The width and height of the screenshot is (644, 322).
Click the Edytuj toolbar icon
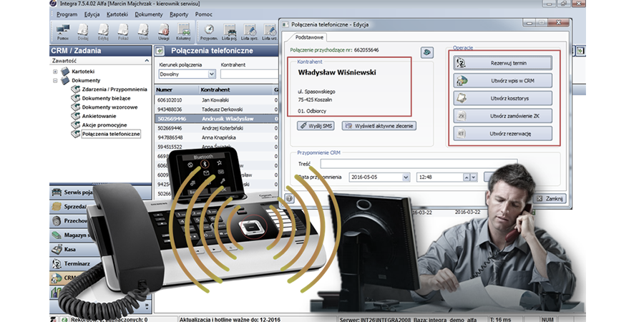tap(103, 32)
